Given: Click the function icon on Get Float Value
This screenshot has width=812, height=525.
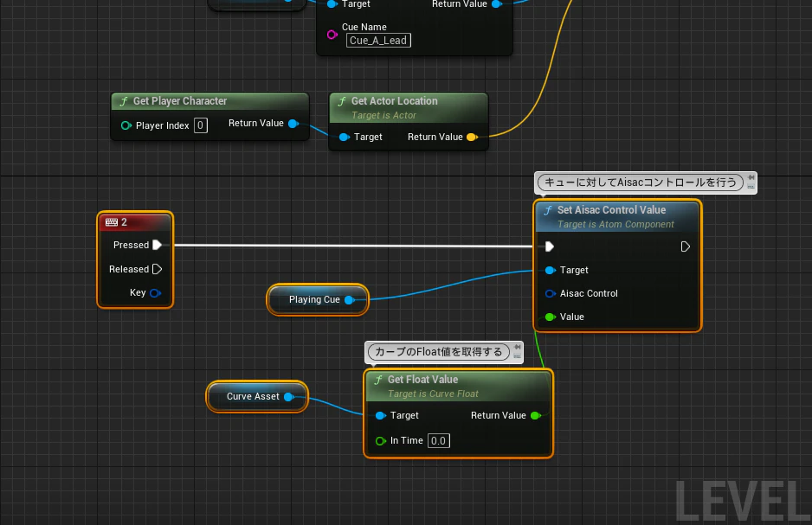Looking at the screenshot, I should pos(378,381).
